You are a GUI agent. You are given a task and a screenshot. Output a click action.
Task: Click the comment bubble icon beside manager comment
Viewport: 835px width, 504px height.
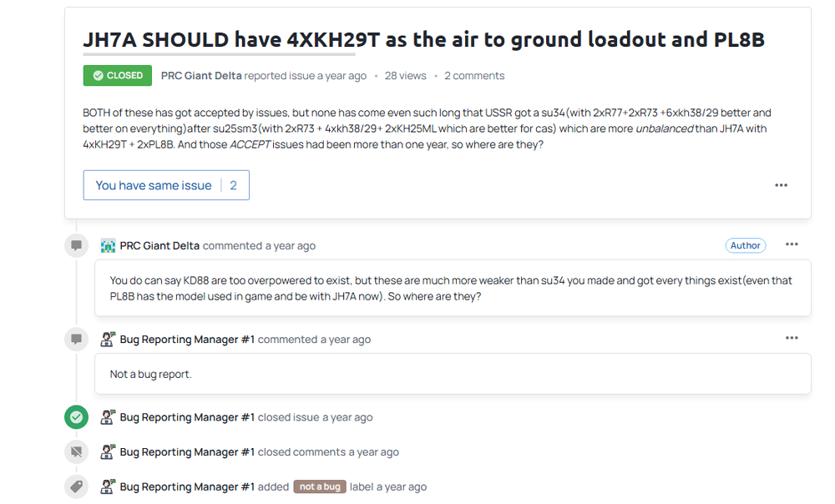pos(77,340)
